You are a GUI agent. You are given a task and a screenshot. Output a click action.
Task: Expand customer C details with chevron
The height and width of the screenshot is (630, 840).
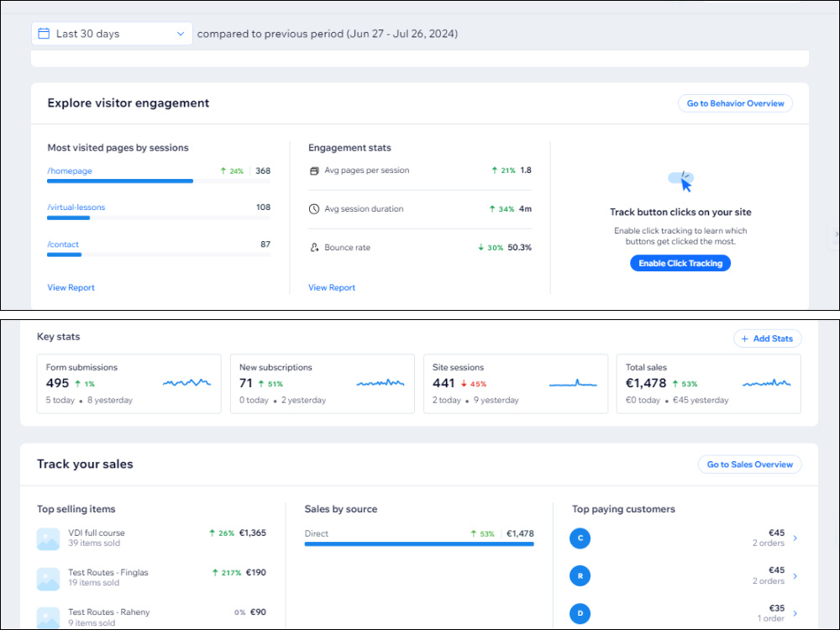795,538
